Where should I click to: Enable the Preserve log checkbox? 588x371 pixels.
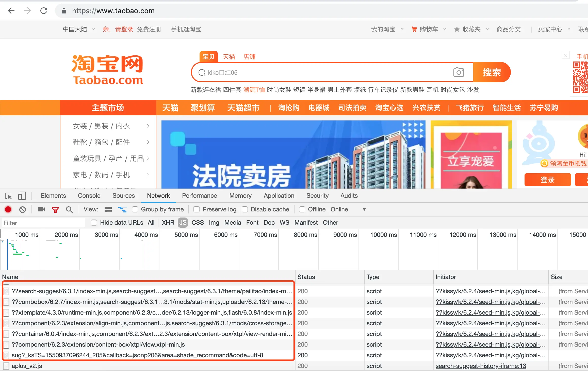[x=197, y=209]
